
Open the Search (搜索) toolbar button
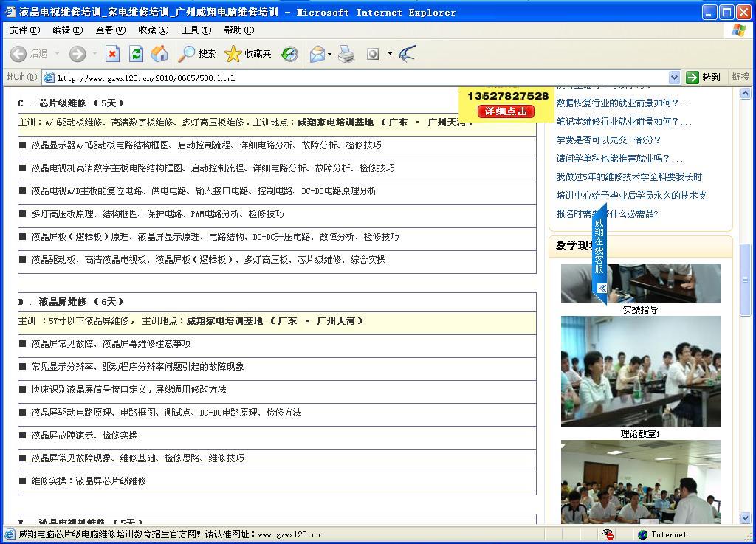pos(197,54)
